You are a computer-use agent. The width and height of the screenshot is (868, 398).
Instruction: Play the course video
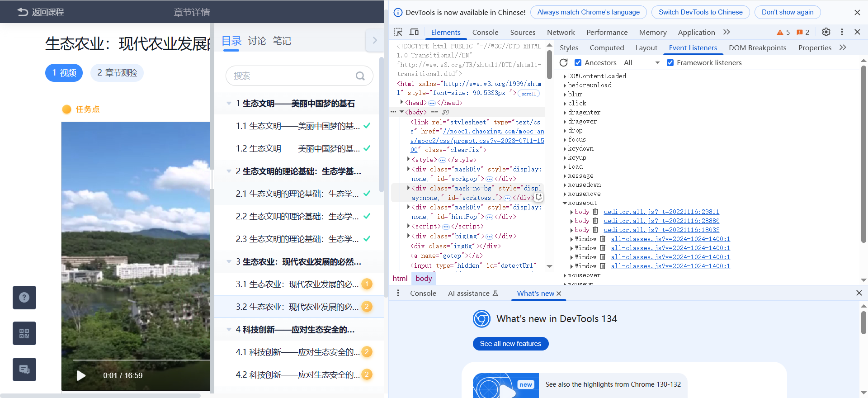coord(81,375)
